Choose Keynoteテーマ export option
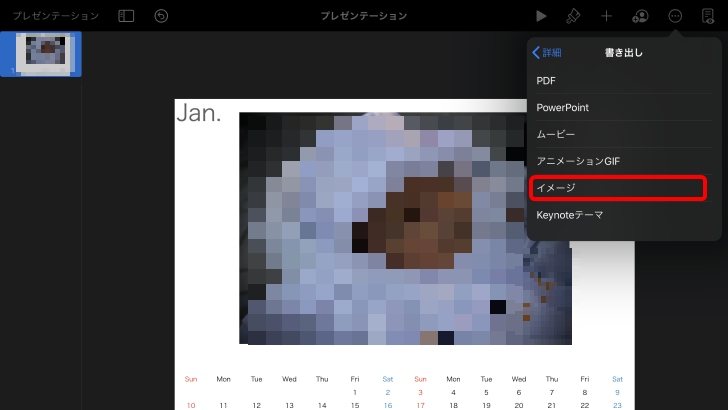Image resolution: width=728 pixels, height=410 pixels. tap(624, 215)
